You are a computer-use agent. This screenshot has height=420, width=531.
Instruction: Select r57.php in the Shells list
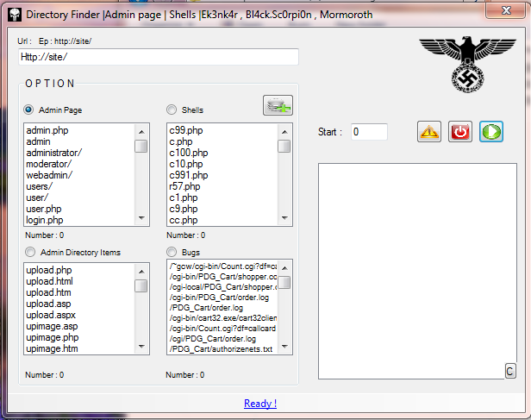pos(184,186)
